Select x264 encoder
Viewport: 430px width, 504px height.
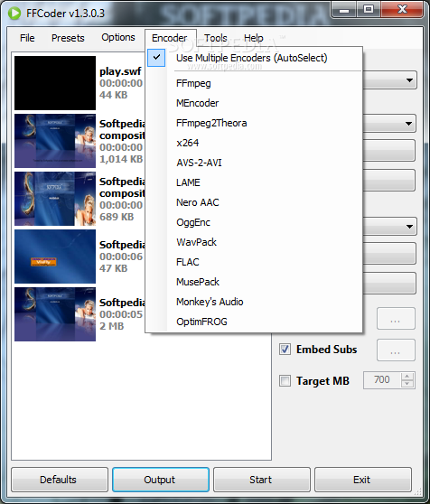click(254, 143)
